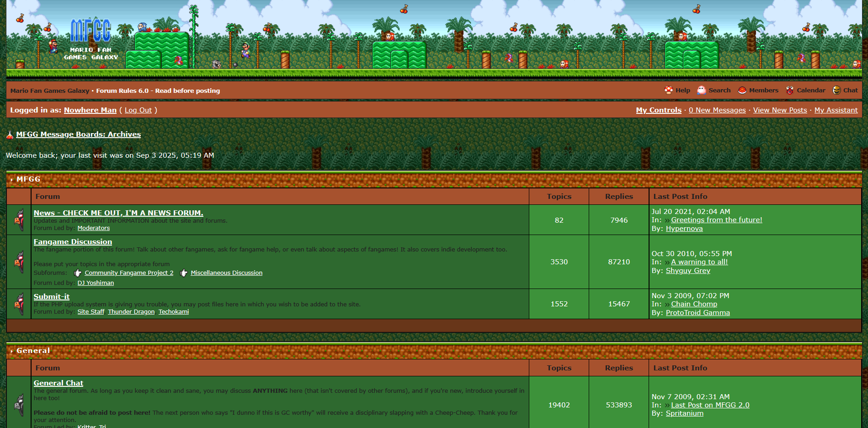The width and height of the screenshot is (868, 428).
Task: Click the 533893 replies count for General Chat
Action: click(x=619, y=405)
